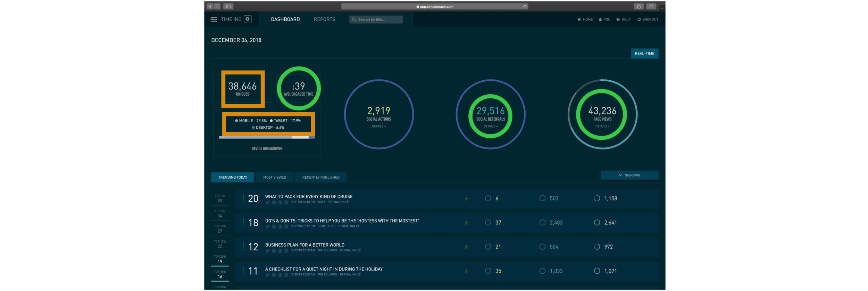Open the YOU account link
Screen dimensions: 868x291
point(604,19)
